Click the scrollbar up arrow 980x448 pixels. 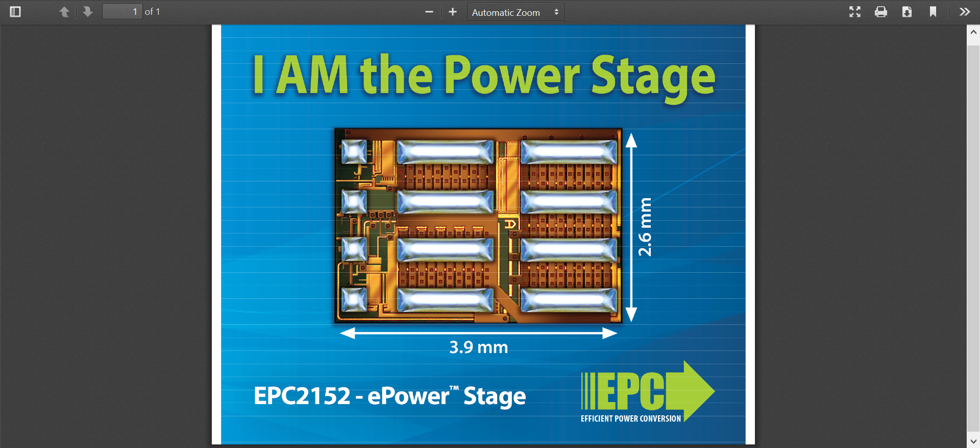[973, 32]
